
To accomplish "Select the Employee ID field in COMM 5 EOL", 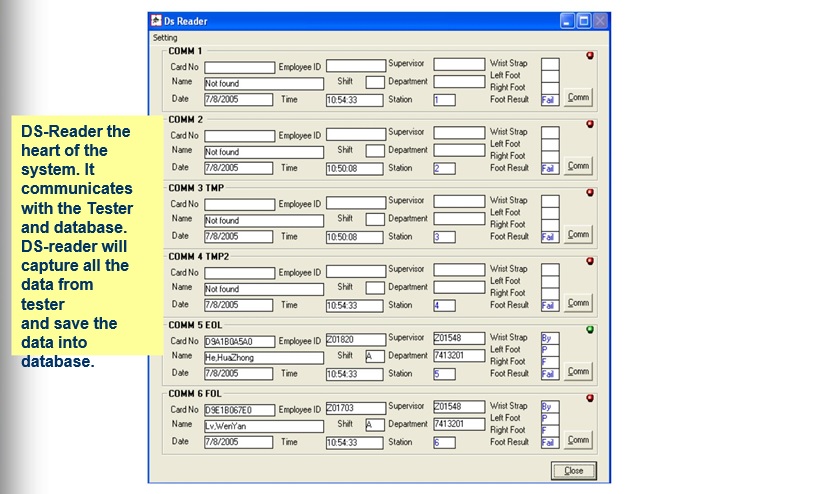I will tap(355, 340).
